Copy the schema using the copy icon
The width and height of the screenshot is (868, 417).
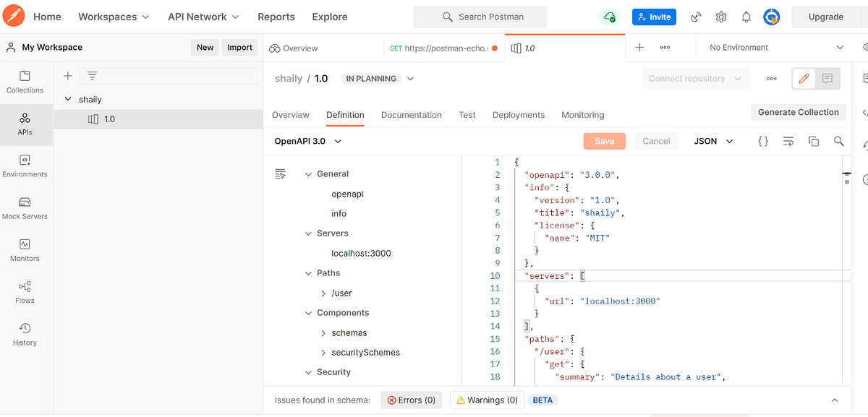[813, 141]
